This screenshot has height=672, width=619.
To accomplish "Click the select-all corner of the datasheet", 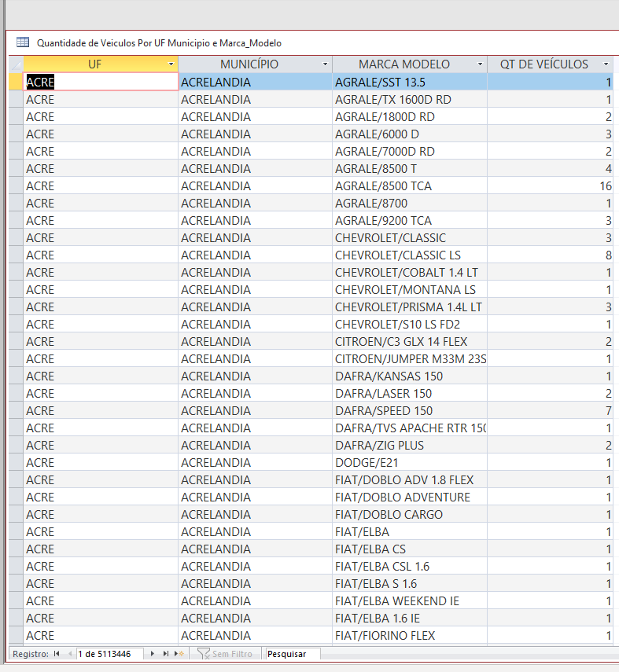I will tap(16, 64).
